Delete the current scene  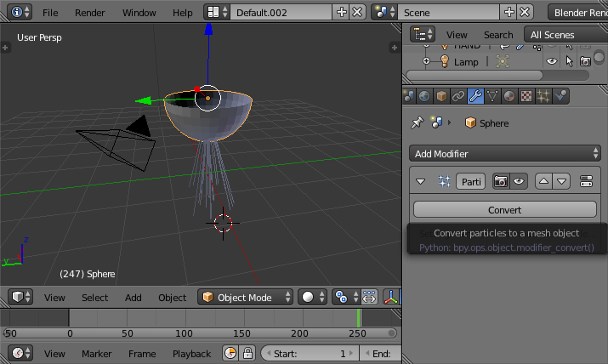click(525, 13)
